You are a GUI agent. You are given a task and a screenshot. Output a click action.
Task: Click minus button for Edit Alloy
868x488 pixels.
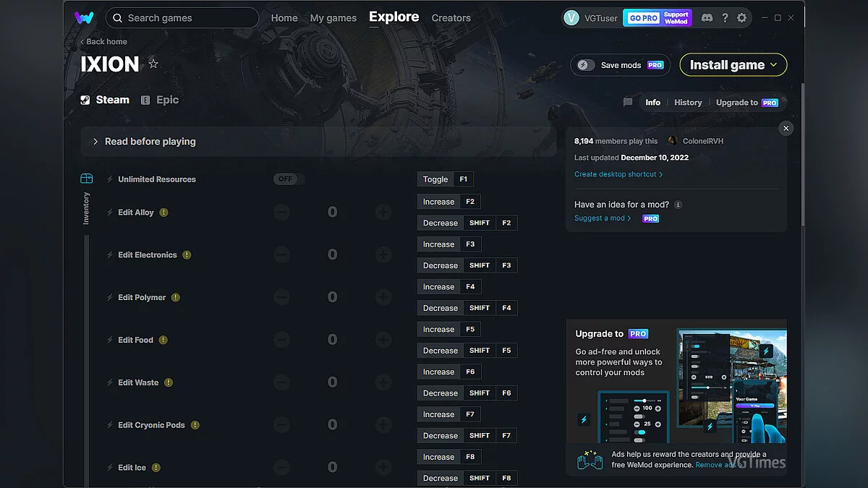point(282,212)
